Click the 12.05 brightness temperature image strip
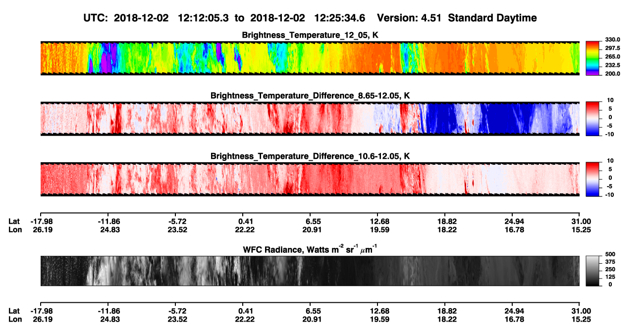This screenshot has width=644, height=330. [x=310, y=58]
